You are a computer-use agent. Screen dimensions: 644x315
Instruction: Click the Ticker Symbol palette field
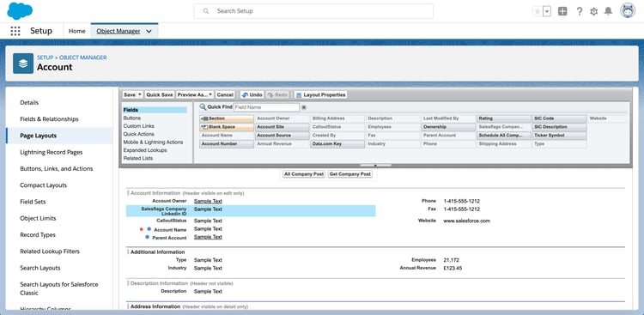tap(559, 136)
